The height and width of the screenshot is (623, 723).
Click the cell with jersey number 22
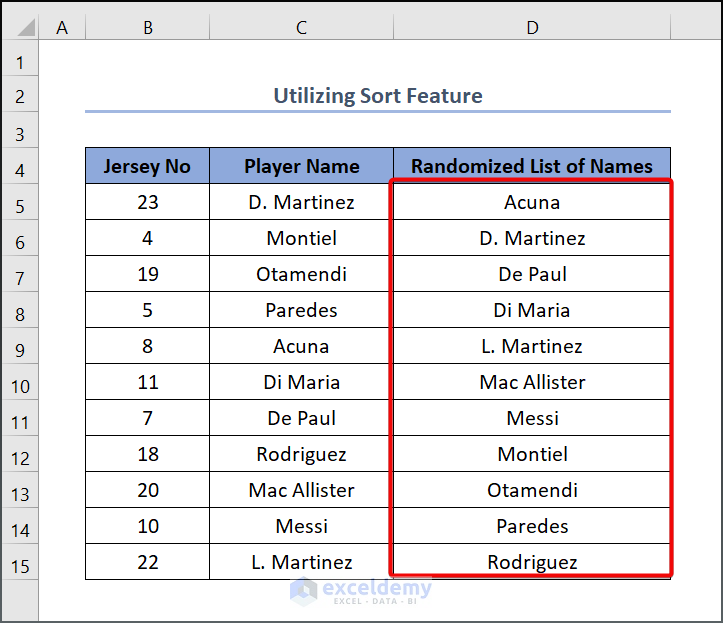(147, 562)
